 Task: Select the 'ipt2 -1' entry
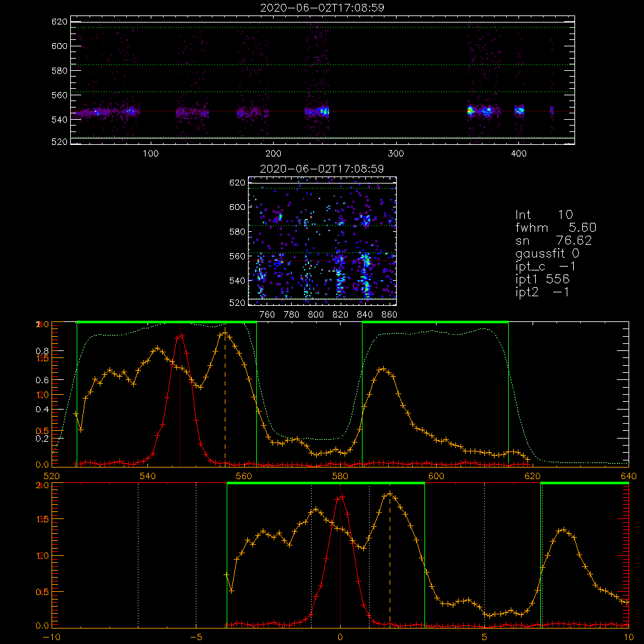click(x=542, y=292)
